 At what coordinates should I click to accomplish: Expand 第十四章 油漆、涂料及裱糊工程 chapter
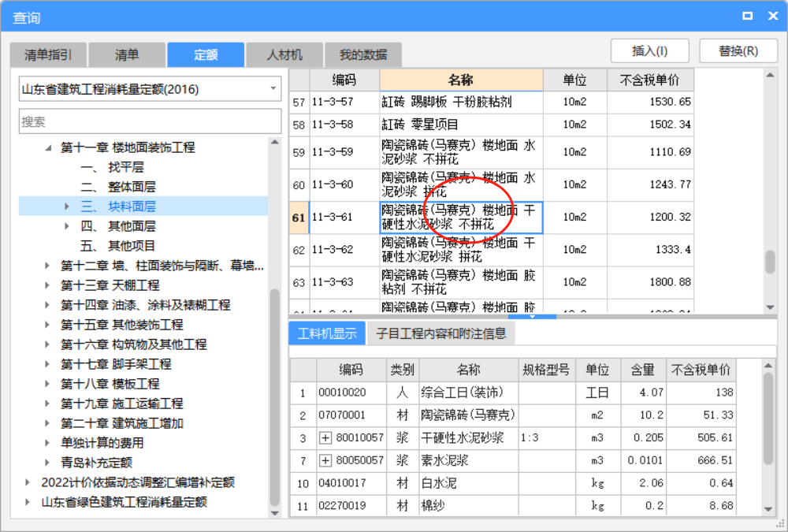click(x=46, y=305)
